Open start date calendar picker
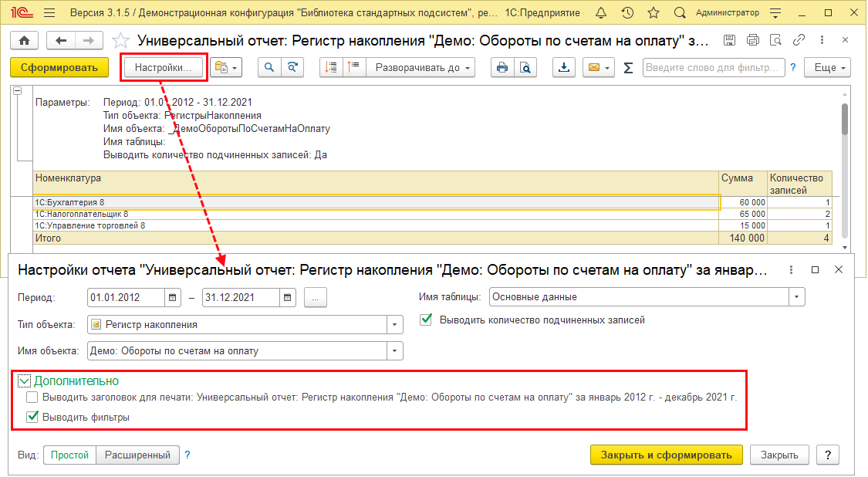Screen dimensions: 868x477 [173, 297]
